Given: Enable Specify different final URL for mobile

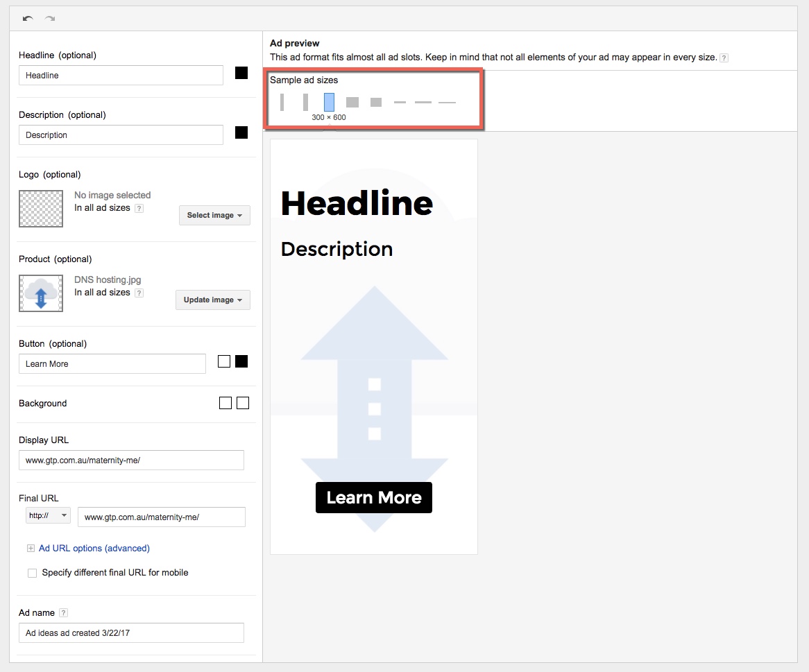Looking at the screenshot, I should tap(32, 573).
